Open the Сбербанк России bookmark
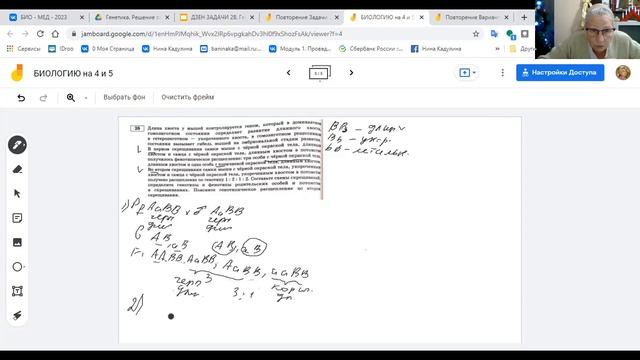The height and width of the screenshot is (360, 640). [x=371, y=49]
